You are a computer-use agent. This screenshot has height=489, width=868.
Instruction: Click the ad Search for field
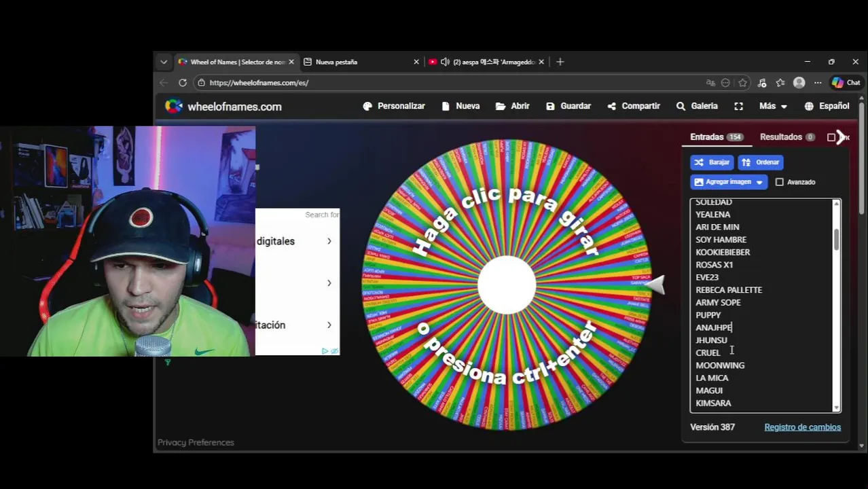point(321,215)
